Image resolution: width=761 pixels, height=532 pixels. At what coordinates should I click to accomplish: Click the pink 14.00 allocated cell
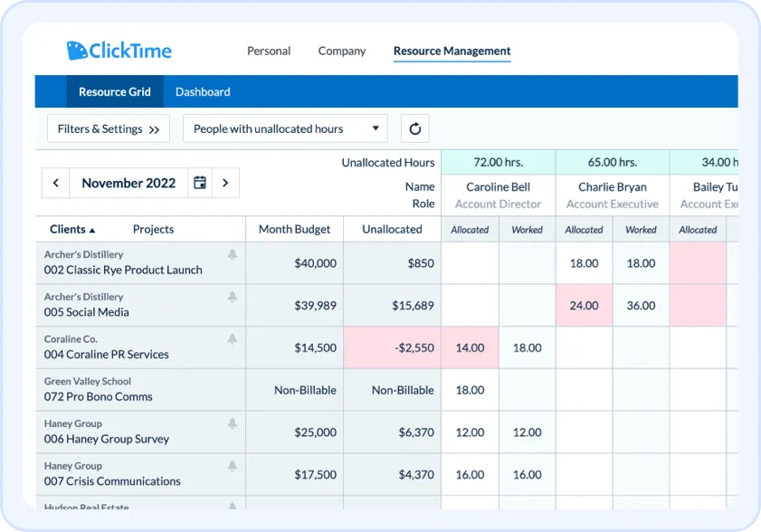coord(470,347)
